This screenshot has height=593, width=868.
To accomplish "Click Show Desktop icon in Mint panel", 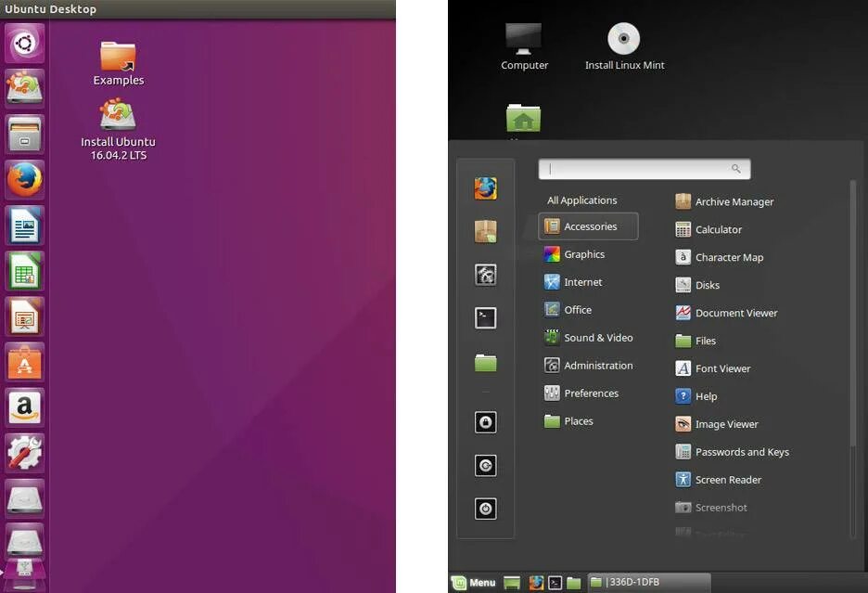I will point(512,583).
